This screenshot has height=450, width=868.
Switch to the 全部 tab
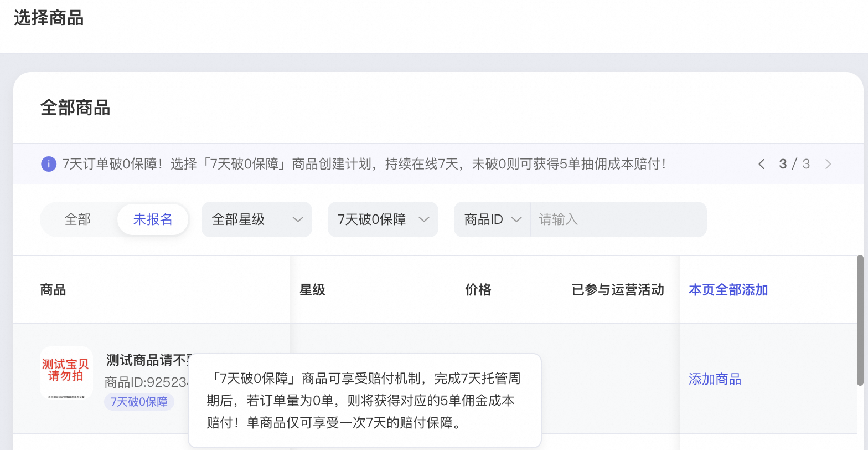(77, 219)
